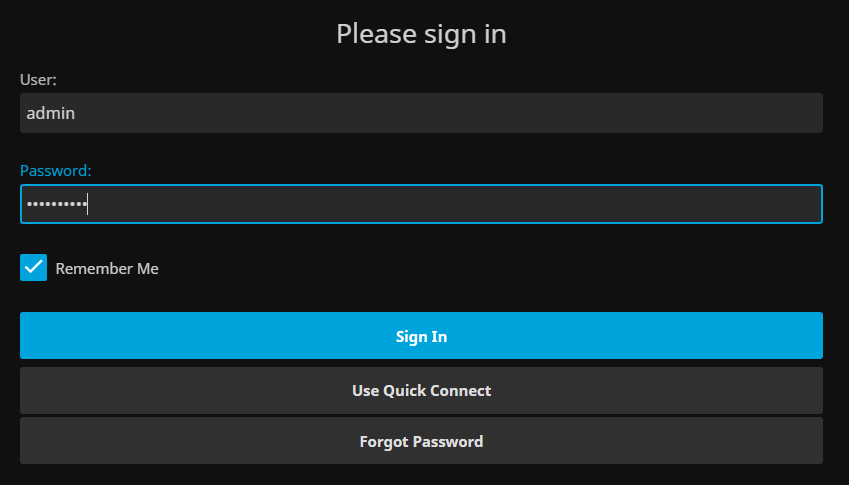Uncheck the Remember Me option
This screenshot has width=849, height=485.
(34, 268)
